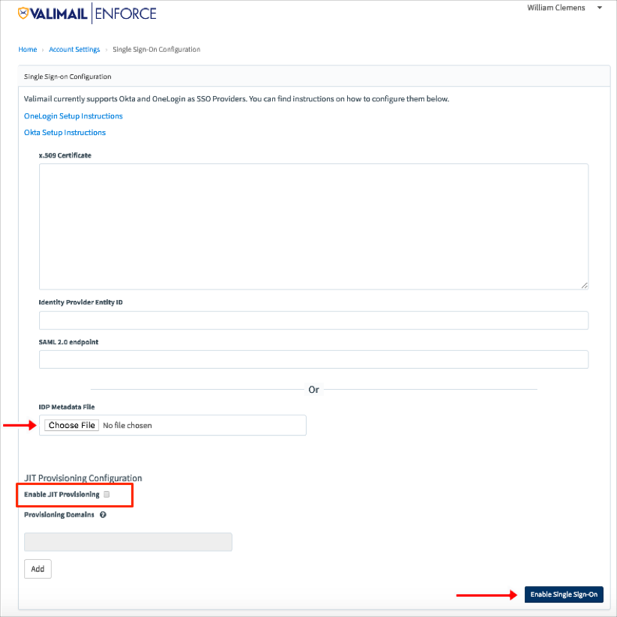This screenshot has height=617, width=617.
Task: Click the Provisioning Domains input box
Action: coord(128,541)
